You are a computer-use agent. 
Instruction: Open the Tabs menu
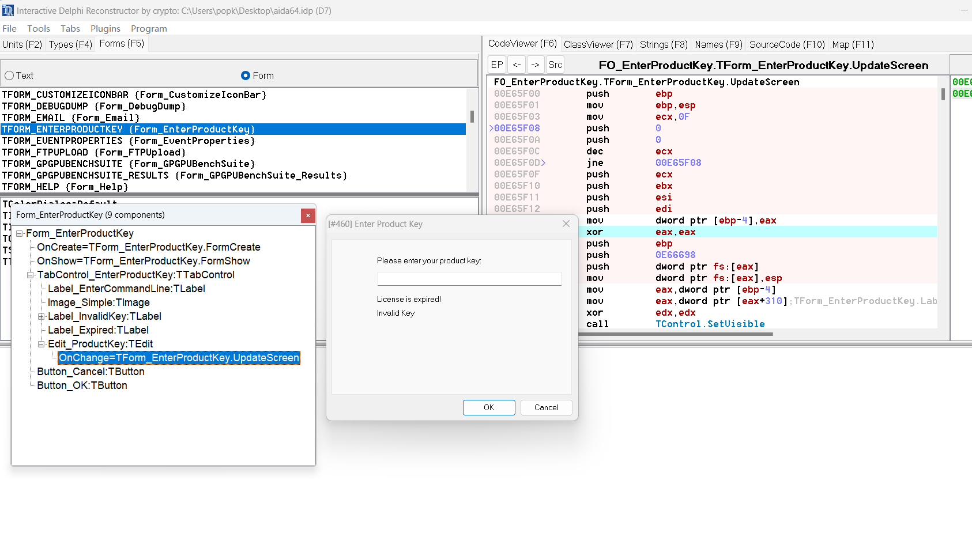(x=70, y=28)
